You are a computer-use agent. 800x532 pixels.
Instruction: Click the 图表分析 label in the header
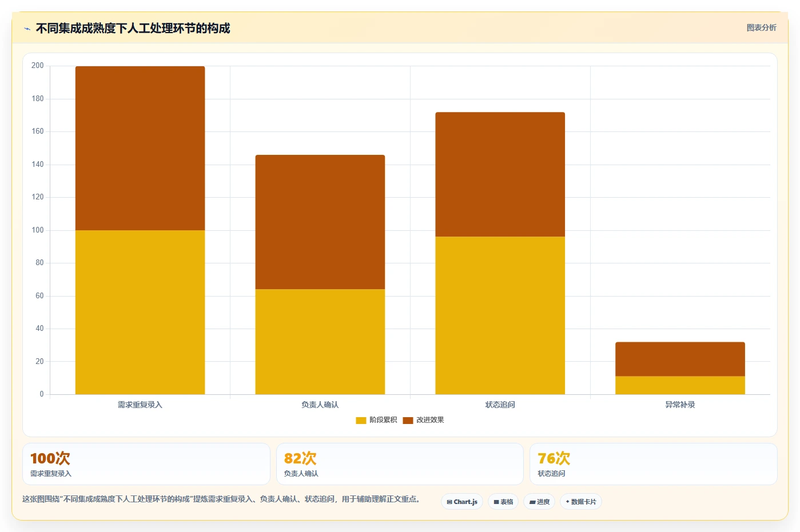click(x=761, y=27)
